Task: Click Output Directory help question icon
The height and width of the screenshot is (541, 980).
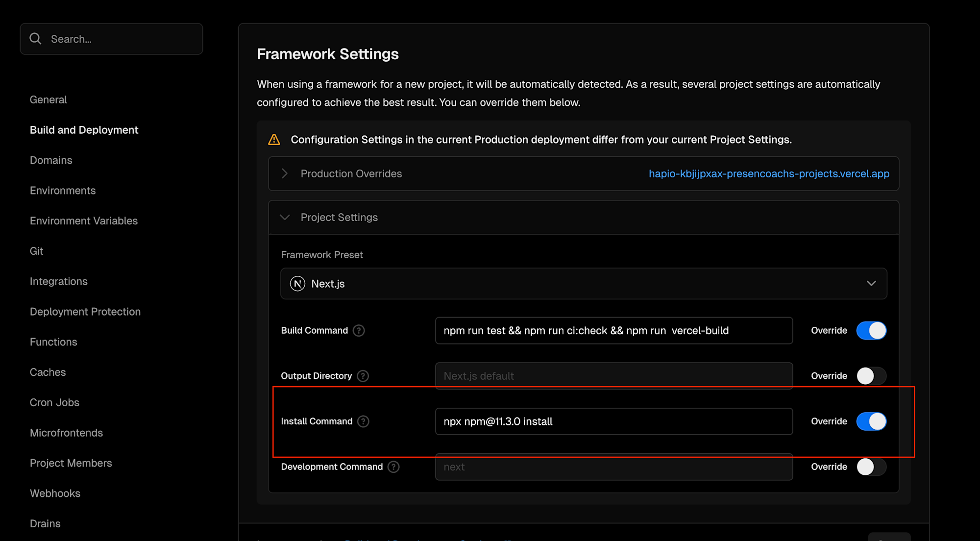Action: coord(363,376)
